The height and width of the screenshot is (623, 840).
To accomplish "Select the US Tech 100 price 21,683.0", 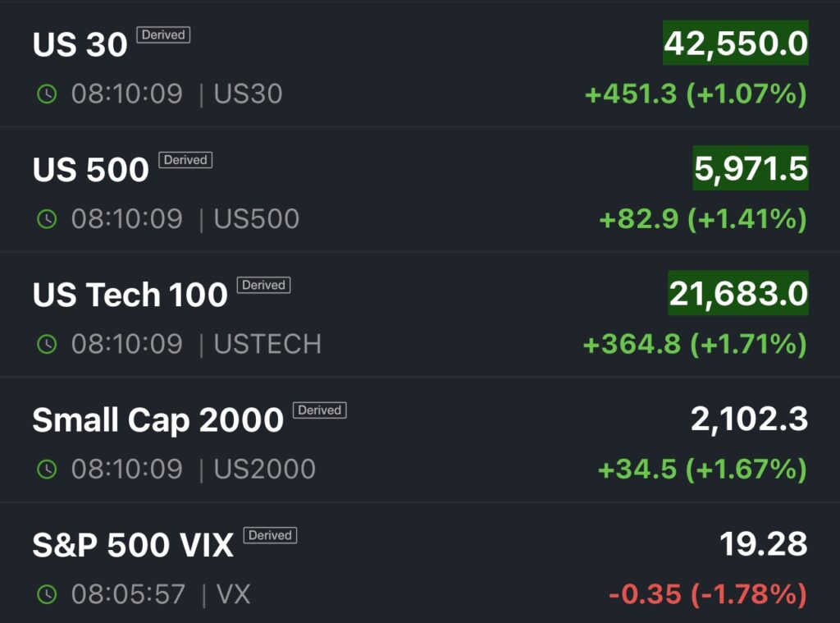I will (738, 294).
